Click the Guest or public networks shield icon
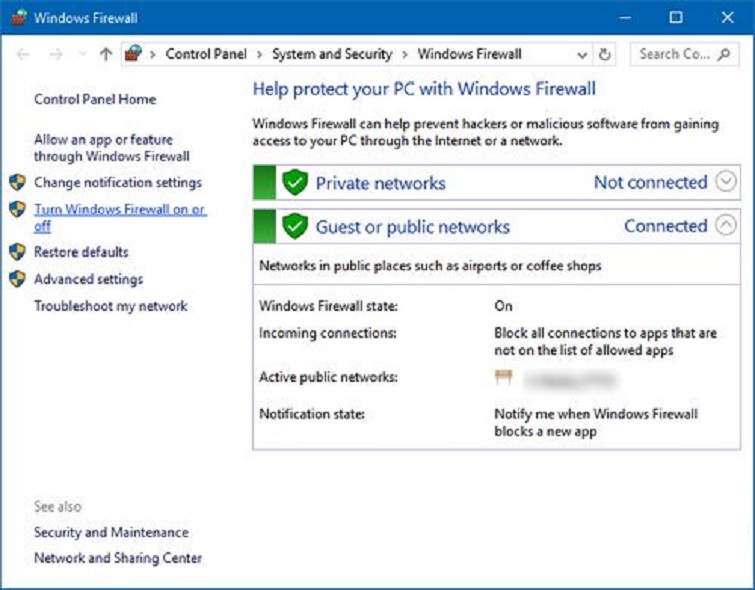This screenshot has width=755, height=590. coord(293,227)
